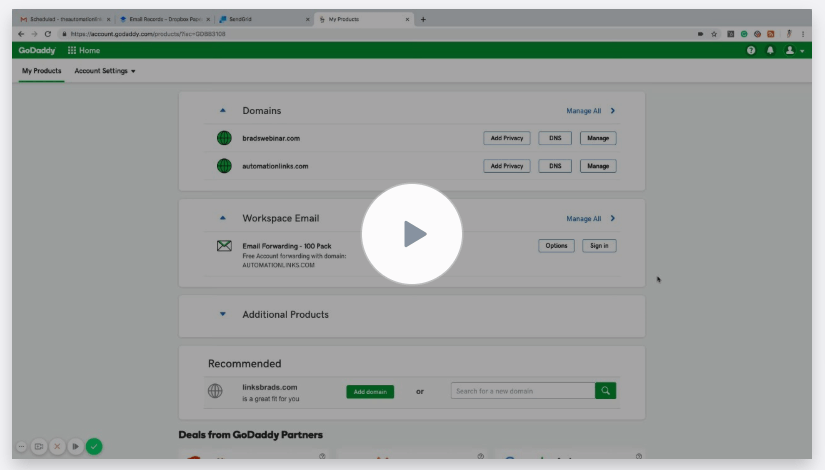Viewport: 825px width, 470px height.
Task: Cancel recording with the red X button
Action: tap(57, 446)
